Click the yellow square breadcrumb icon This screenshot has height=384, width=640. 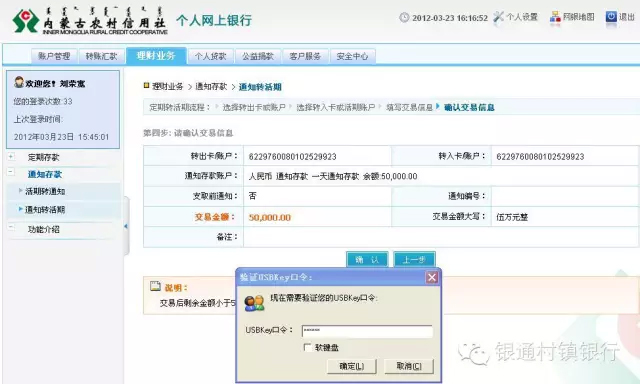click(147, 86)
